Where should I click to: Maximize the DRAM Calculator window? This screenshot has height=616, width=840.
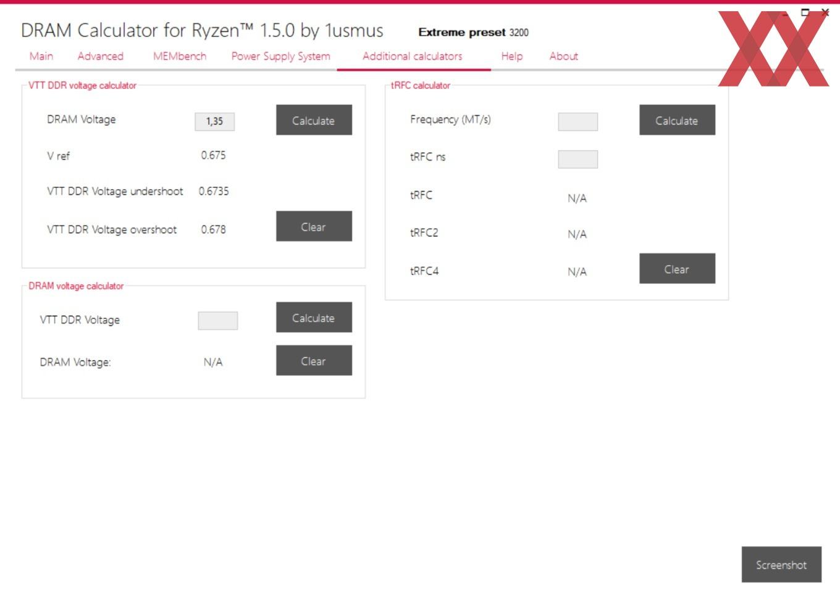point(805,12)
